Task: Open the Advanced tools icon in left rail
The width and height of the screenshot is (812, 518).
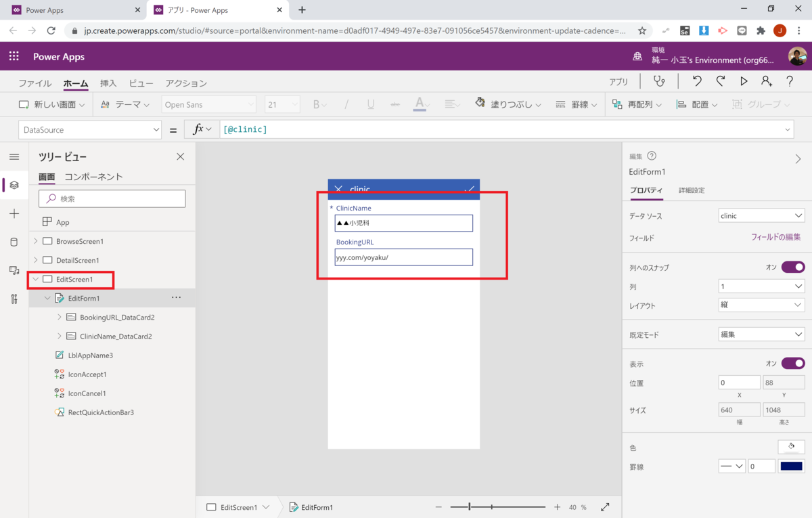Action: [x=14, y=299]
